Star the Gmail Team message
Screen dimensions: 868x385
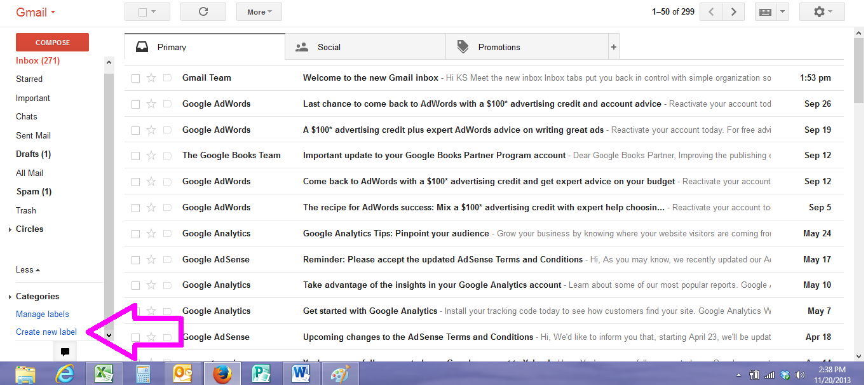pos(151,78)
